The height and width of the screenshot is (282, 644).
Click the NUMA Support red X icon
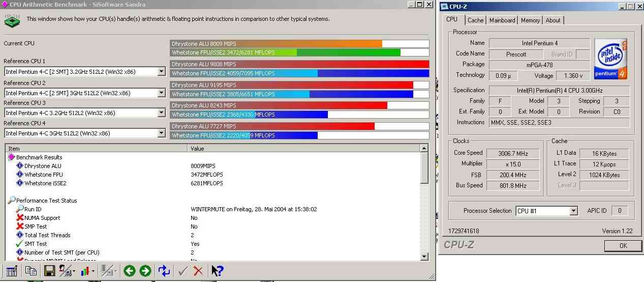click(20, 218)
